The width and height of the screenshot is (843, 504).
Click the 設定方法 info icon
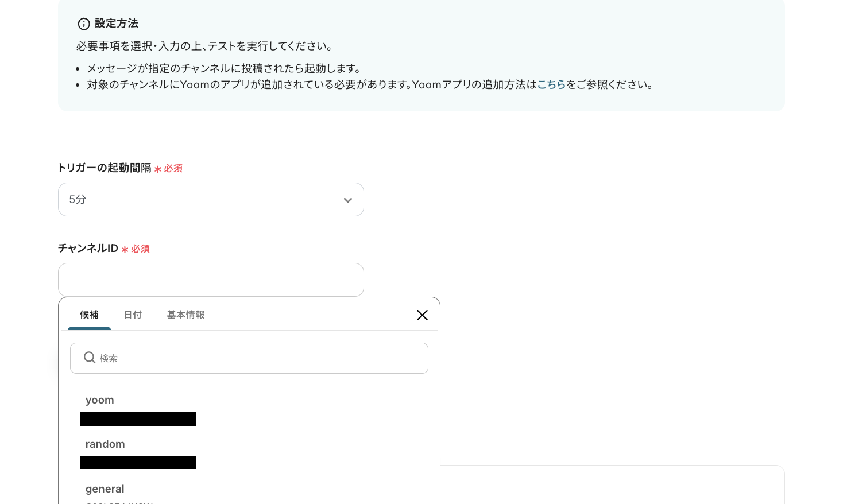84,24
